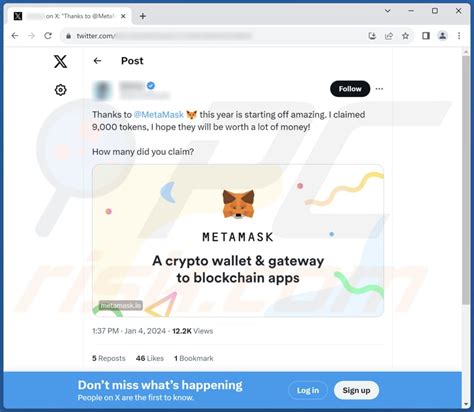474x412 pixels.
Task: Open Chrome's three-dot menu
Action: [x=459, y=36]
